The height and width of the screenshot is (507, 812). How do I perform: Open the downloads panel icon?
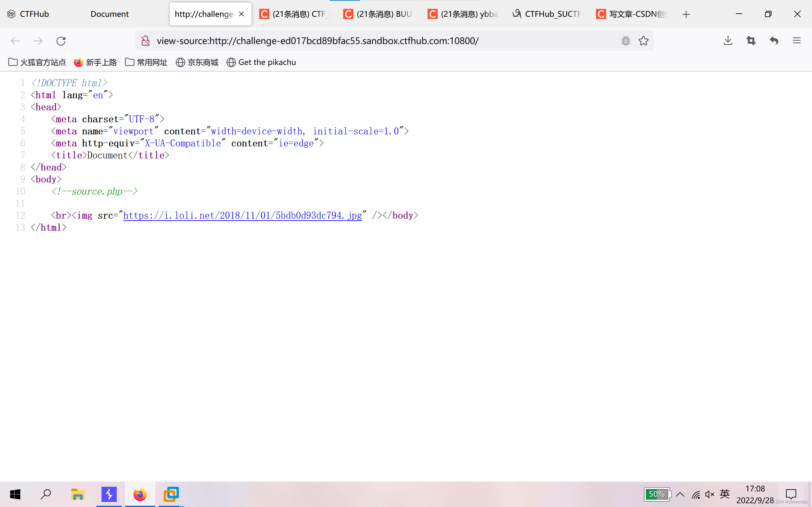728,41
